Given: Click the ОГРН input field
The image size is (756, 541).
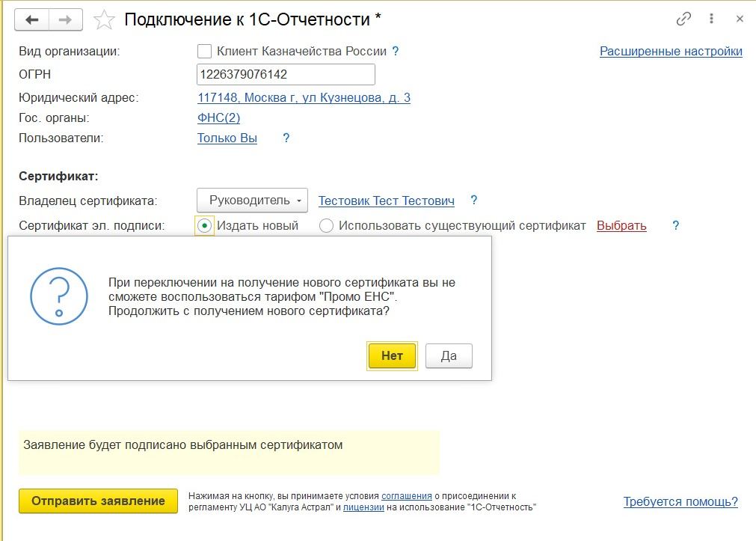Looking at the screenshot, I should click(x=286, y=75).
